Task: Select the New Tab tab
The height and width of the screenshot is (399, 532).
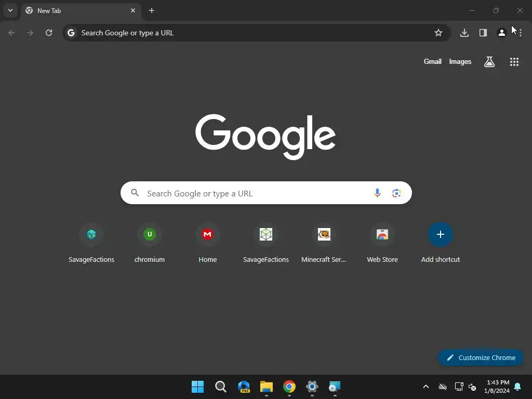Action: coord(81,10)
